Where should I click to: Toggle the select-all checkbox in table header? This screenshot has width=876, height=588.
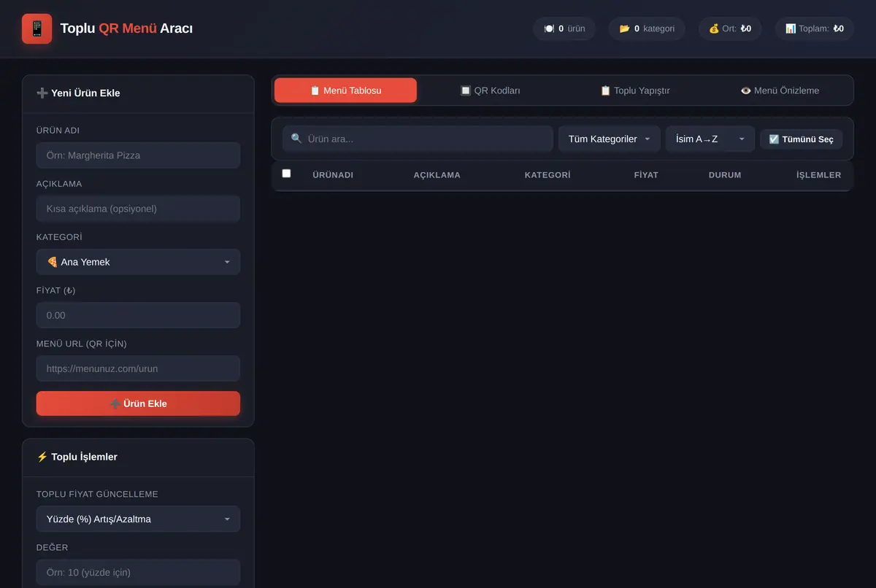(x=286, y=174)
